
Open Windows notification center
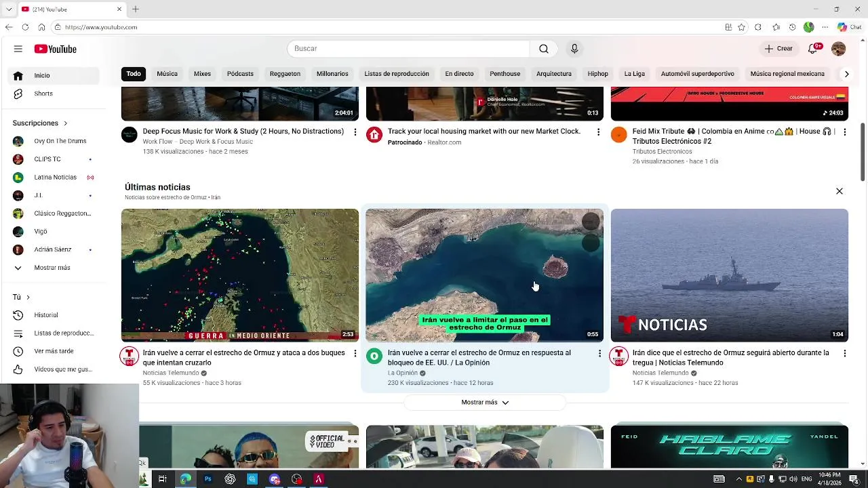click(854, 479)
